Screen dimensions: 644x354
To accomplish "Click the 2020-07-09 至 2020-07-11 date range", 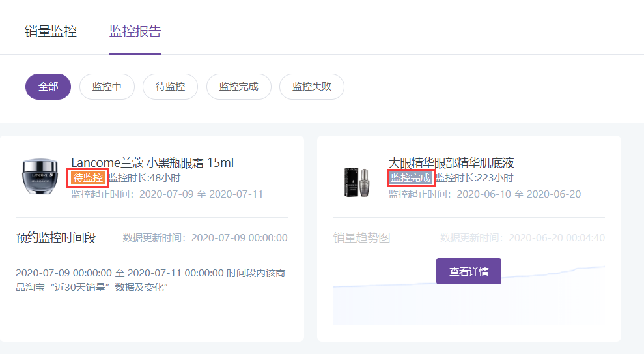I will (x=201, y=194).
